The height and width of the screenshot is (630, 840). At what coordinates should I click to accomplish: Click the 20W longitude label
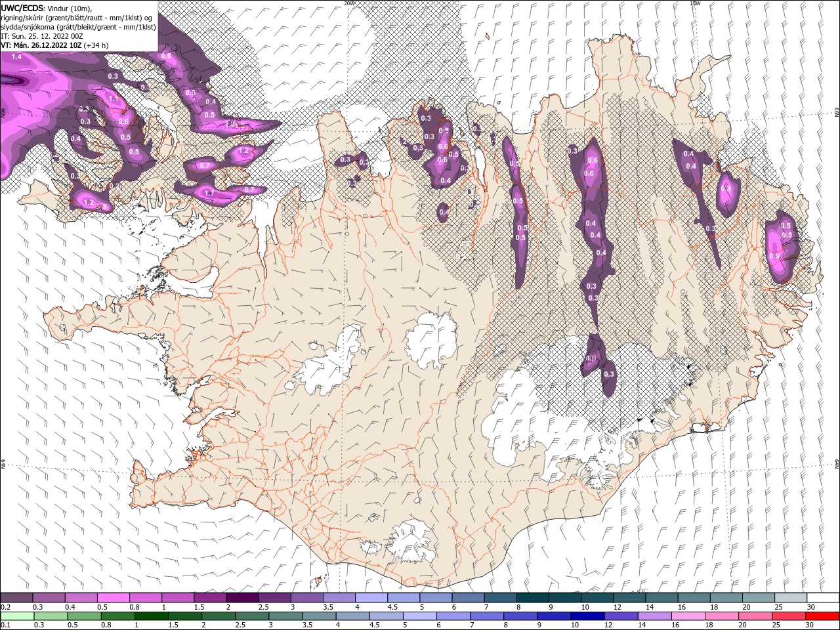349,3
